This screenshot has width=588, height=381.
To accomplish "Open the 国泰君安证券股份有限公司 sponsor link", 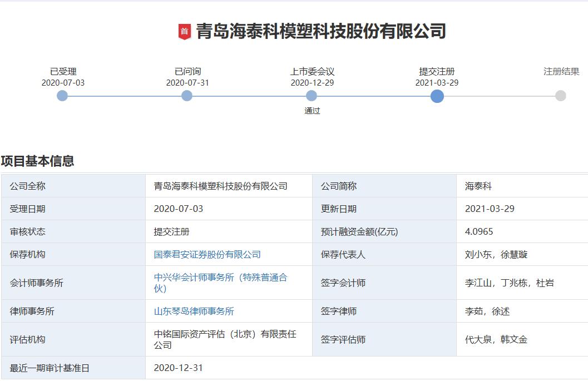I will pyautogui.click(x=207, y=254).
